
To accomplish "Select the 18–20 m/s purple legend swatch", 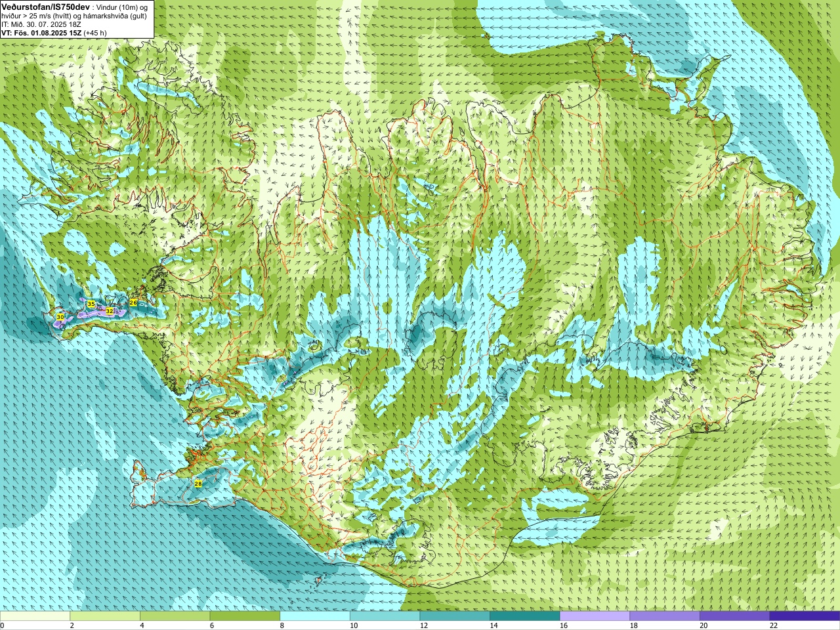I will click(665, 616).
